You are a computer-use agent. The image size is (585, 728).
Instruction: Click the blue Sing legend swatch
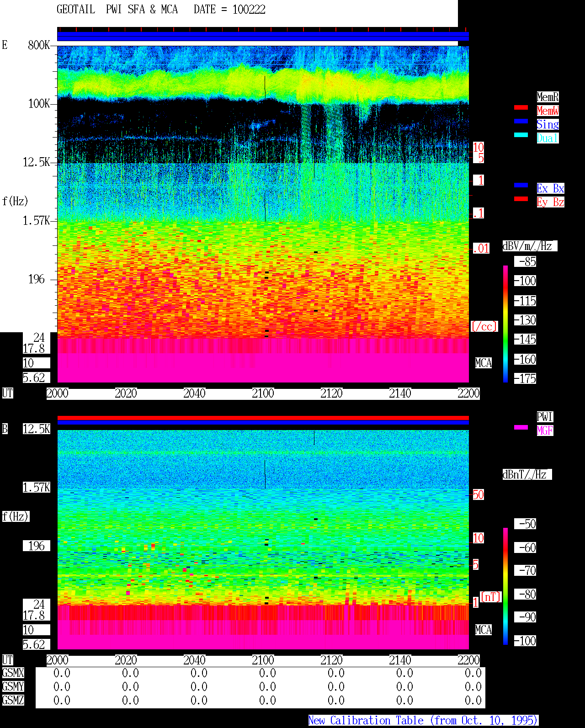click(x=521, y=121)
